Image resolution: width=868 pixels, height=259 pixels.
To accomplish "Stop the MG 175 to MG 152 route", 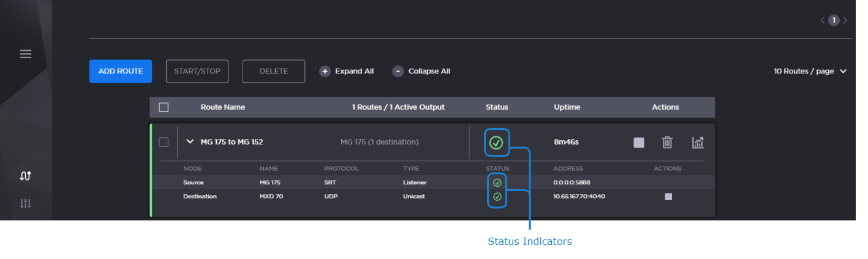I will [x=639, y=143].
